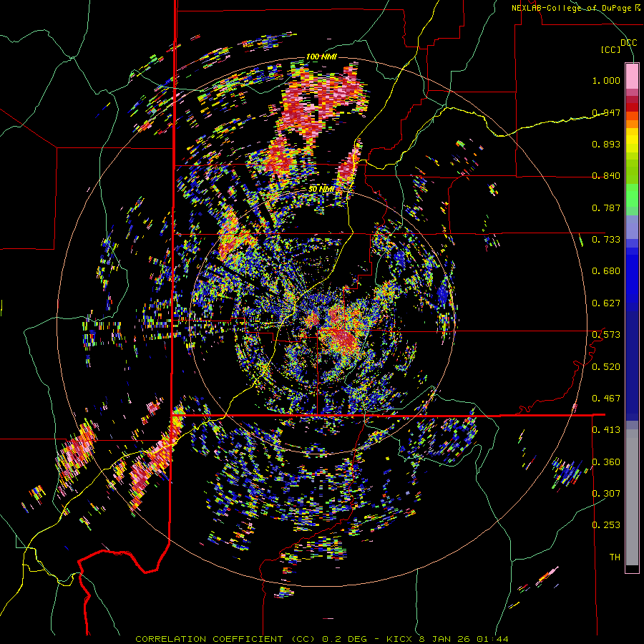Click the [CC] legend unit label
Viewport: 644px width, 644px height.
pos(610,49)
